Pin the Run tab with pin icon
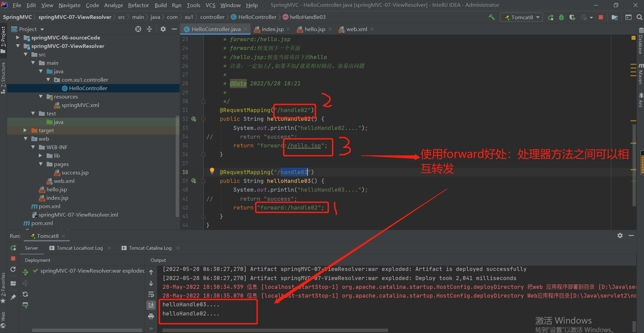 coord(13,297)
